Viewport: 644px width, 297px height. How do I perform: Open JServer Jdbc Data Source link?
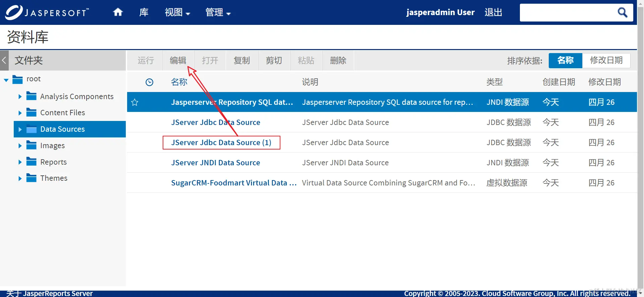[x=216, y=122]
